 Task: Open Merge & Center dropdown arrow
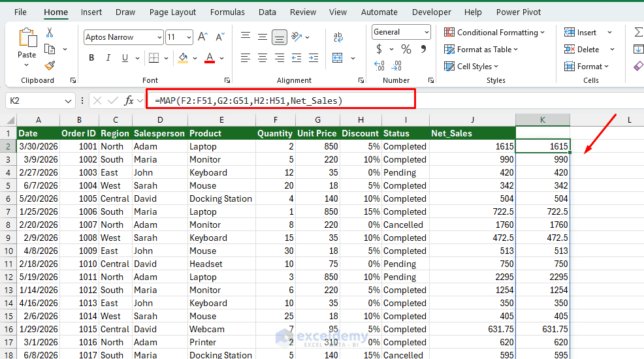[353, 58]
